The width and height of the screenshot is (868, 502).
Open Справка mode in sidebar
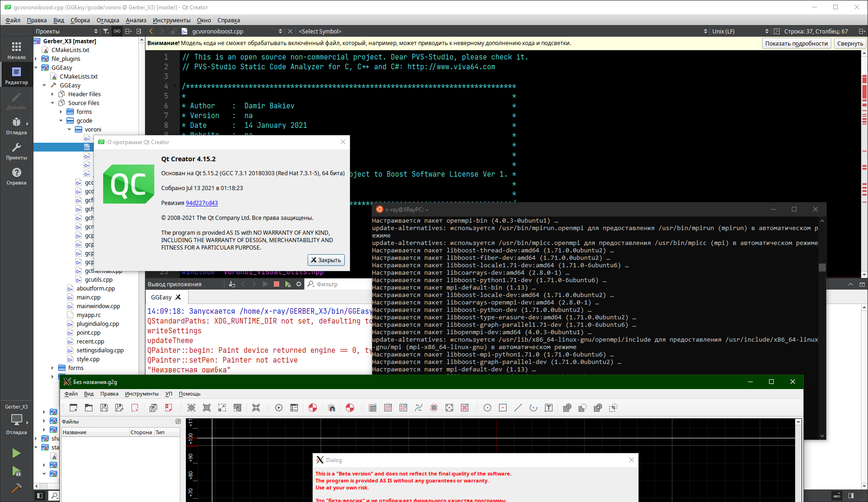click(16, 176)
